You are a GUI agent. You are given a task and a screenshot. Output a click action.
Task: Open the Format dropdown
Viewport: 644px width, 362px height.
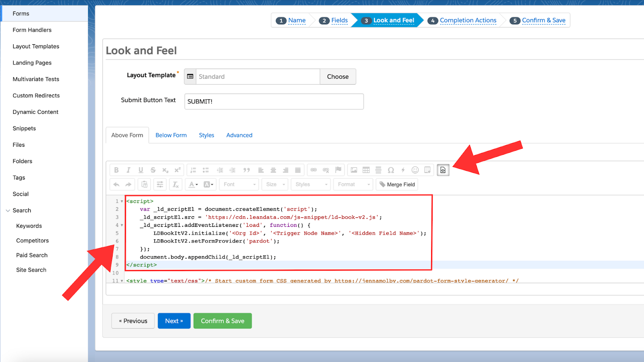353,185
